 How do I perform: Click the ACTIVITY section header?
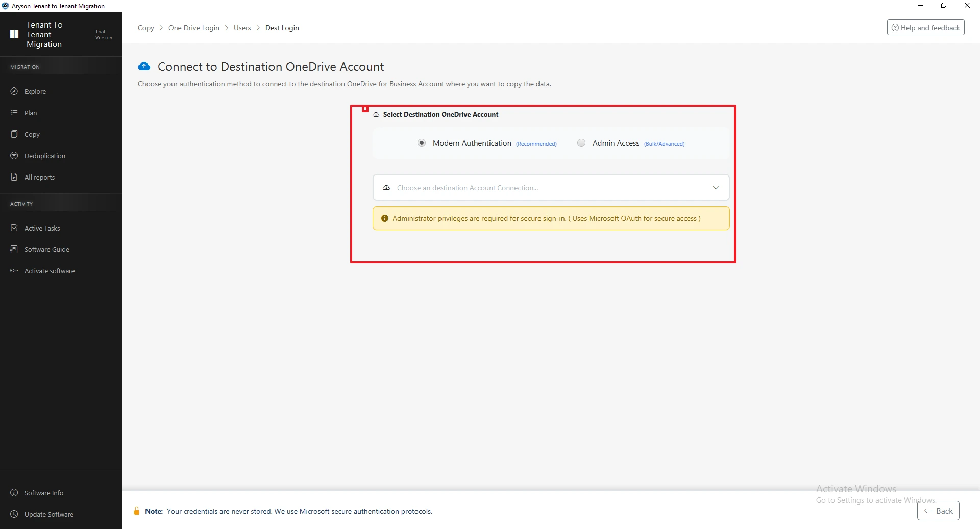21,204
